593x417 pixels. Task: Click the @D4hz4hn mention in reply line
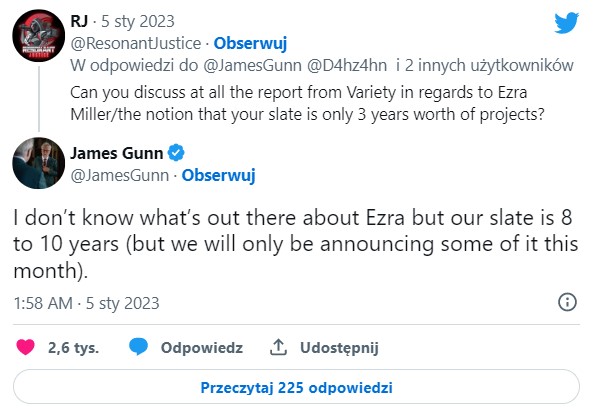coord(347,65)
